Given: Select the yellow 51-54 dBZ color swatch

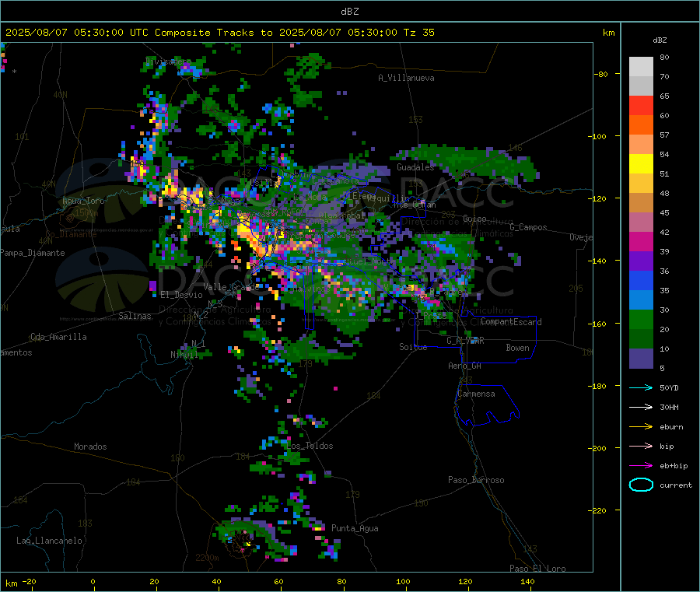Looking at the screenshot, I should [x=641, y=164].
